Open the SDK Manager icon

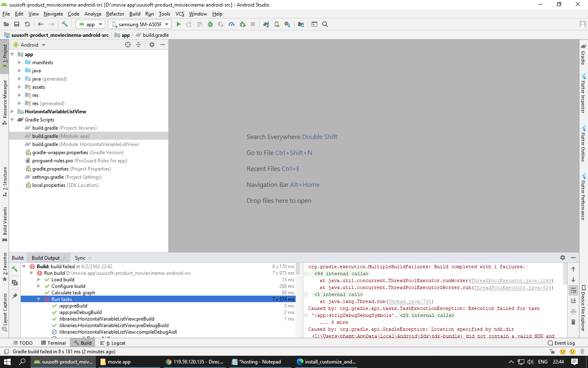coord(287,25)
